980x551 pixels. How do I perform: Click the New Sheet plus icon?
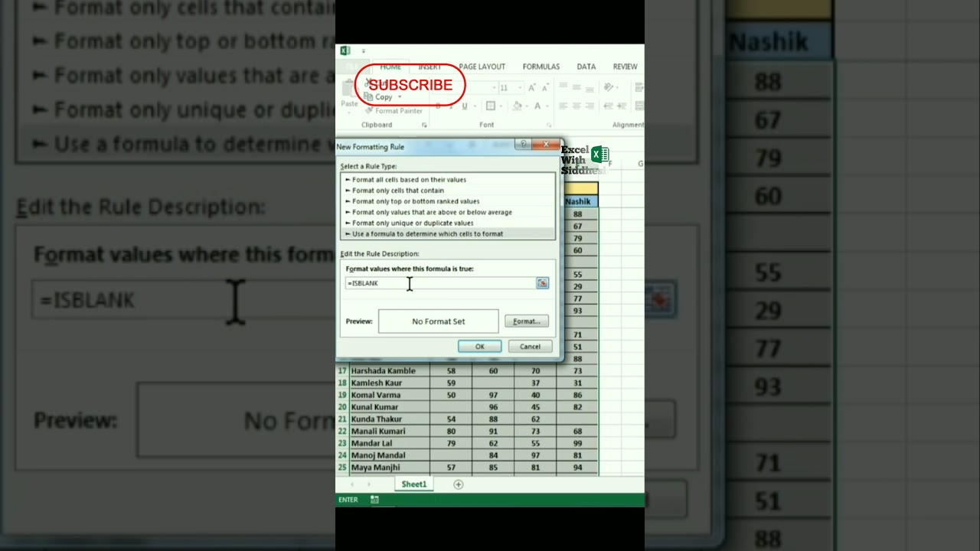pos(459,484)
